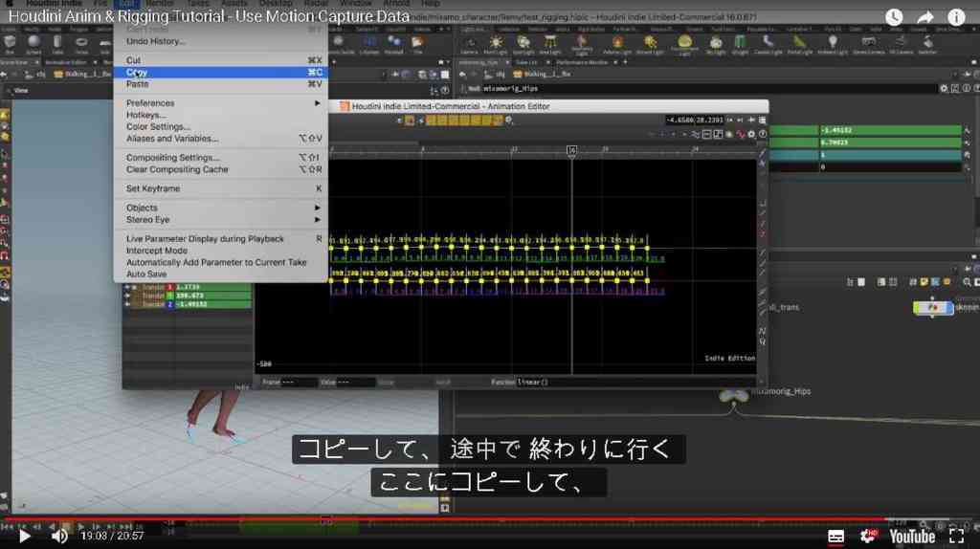
Task: Click parameter value -1.49152 field
Action: tap(890, 130)
